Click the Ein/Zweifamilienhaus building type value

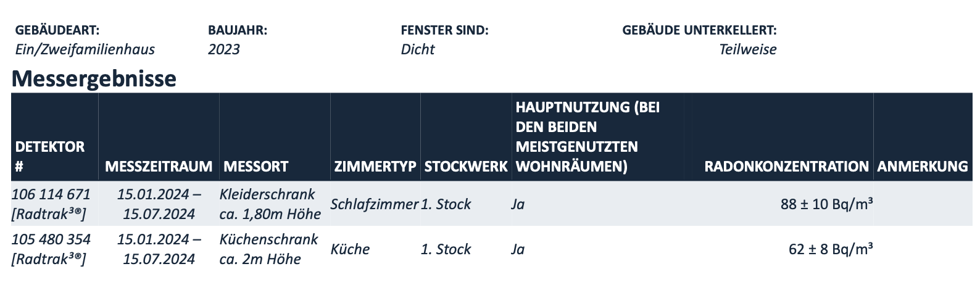pyautogui.click(x=85, y=49)
